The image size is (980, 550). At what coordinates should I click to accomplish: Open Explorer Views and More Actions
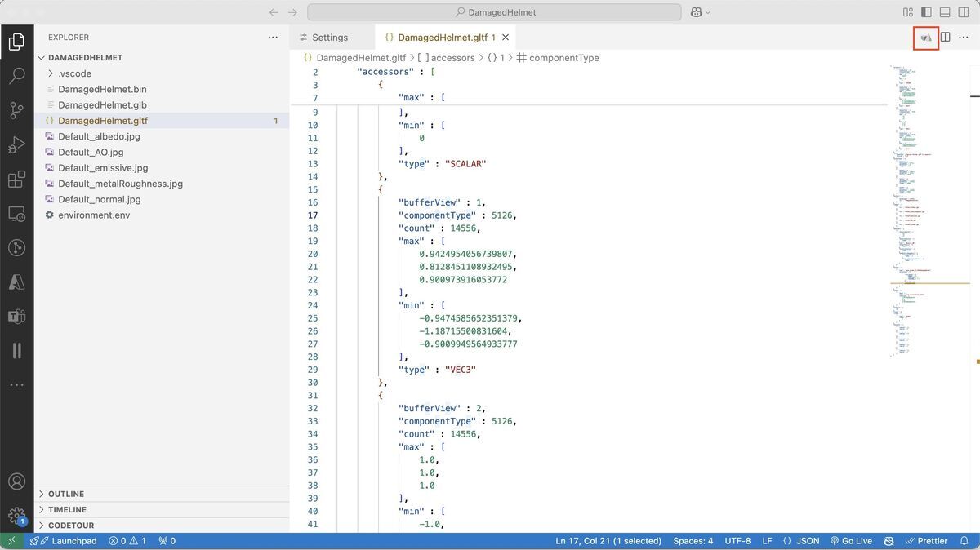pyautogui.click(x=273, y=38)
